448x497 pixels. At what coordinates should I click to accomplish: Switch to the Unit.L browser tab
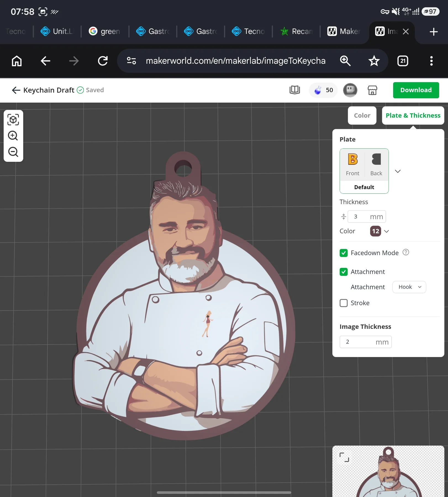point(57,31)
